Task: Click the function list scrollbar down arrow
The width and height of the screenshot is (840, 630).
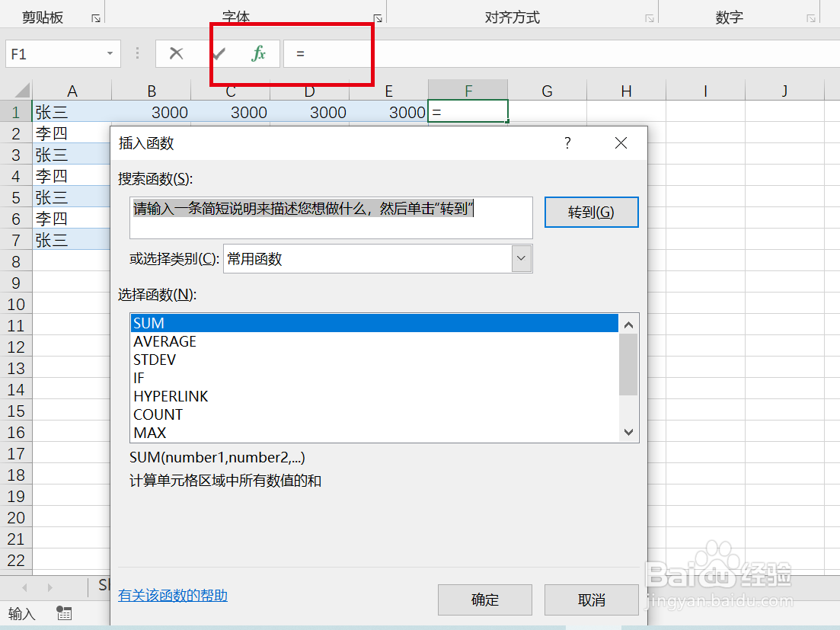Action: [x=628, y=432]
